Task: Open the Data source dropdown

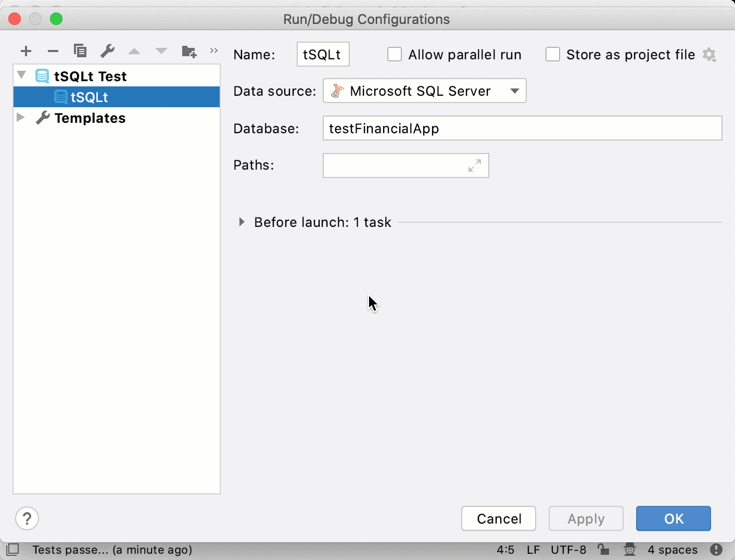Action: (x=514, y=91)
